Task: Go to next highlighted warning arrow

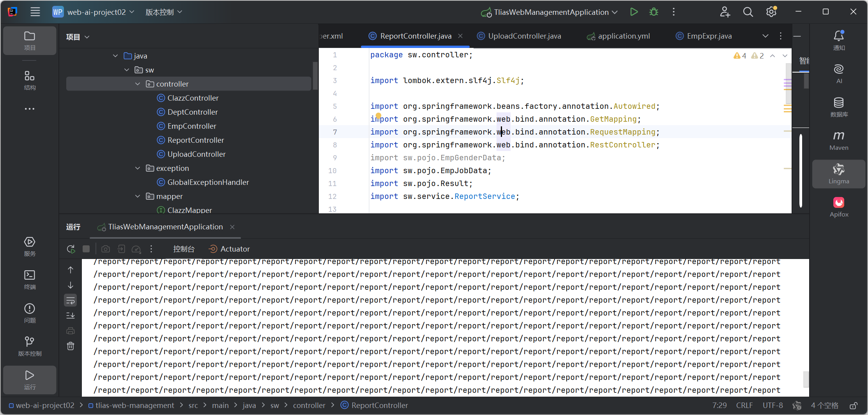Action: 785,56
